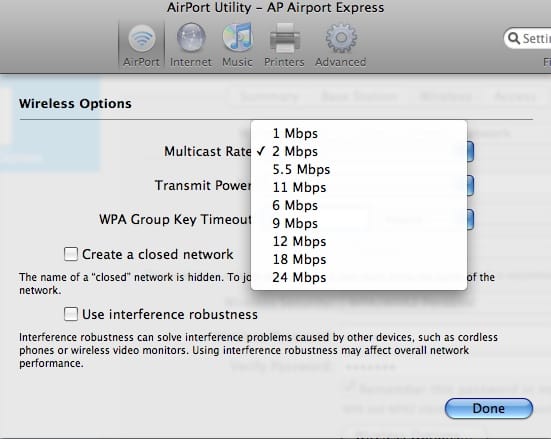Choose the checked 2 Mbps option
This screenshot has width=551, height=439.
pos(359,151)
